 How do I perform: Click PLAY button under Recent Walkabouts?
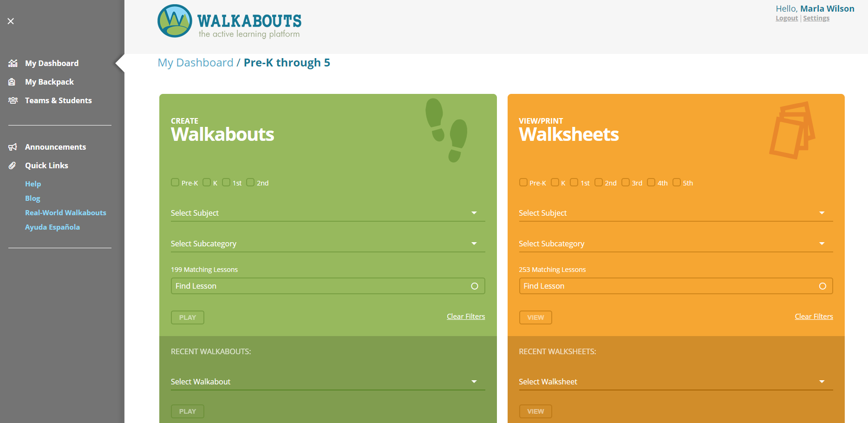pyautogui.click(x=188, y=411)
